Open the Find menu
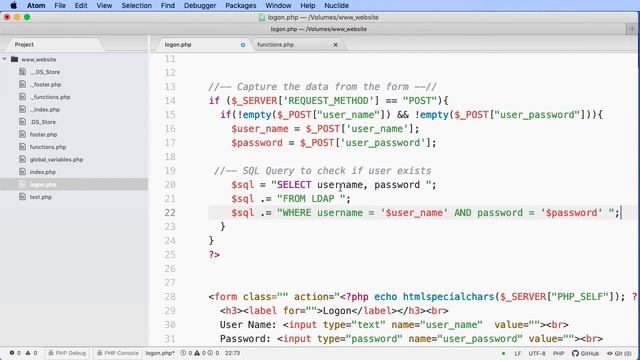Image resolution: width=640 pixels, height=360 pixels. (167, 6)
